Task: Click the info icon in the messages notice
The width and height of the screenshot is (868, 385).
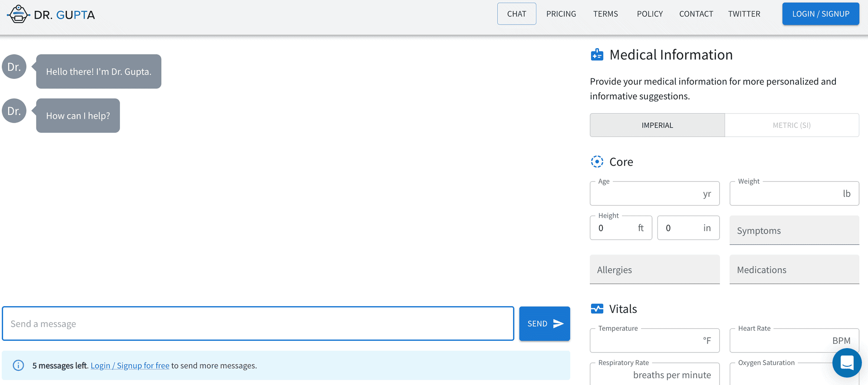Action: [x=18, y=365]
